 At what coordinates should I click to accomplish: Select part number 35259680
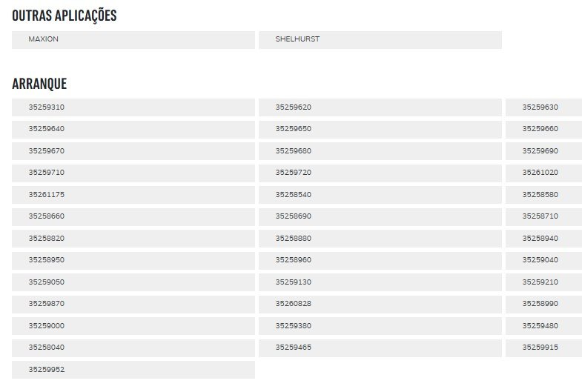coord(380,151)
